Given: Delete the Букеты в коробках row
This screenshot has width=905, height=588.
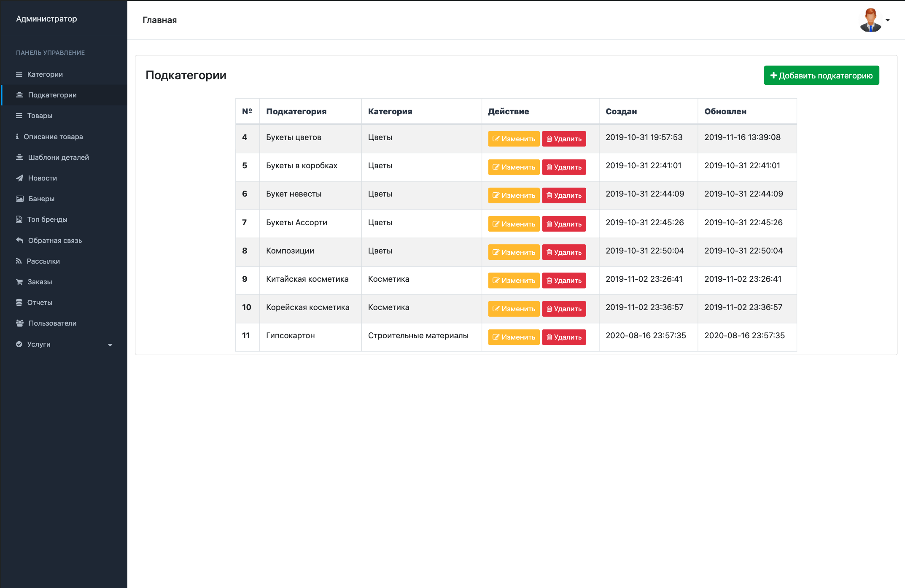Looking at the screenshot, I should coord(563,167).
